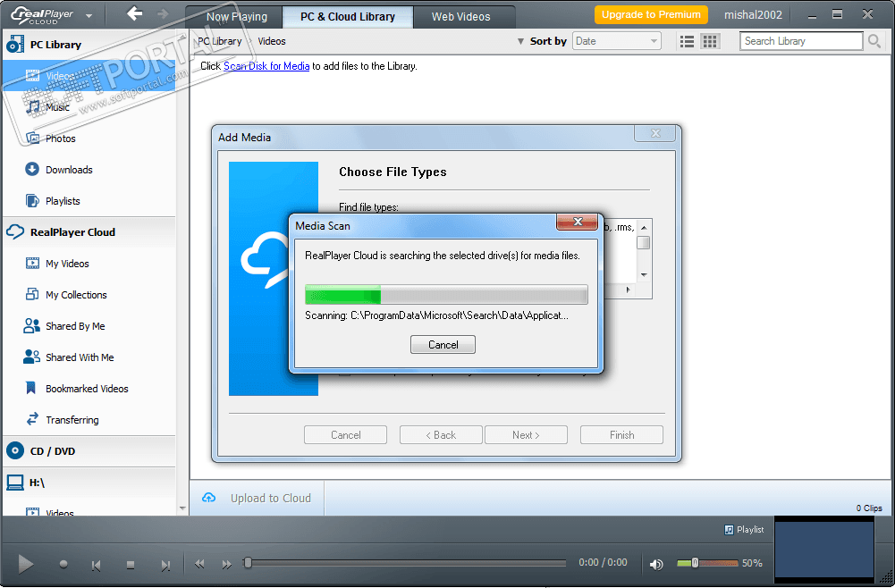
Task: Open the Playlist panel icon
Action: (x=729, y=530)
